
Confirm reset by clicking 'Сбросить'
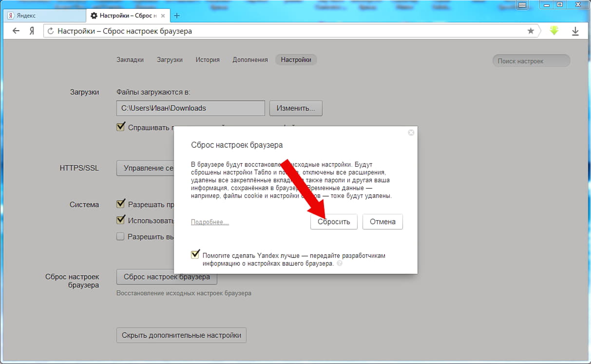(x=334, y=222)
